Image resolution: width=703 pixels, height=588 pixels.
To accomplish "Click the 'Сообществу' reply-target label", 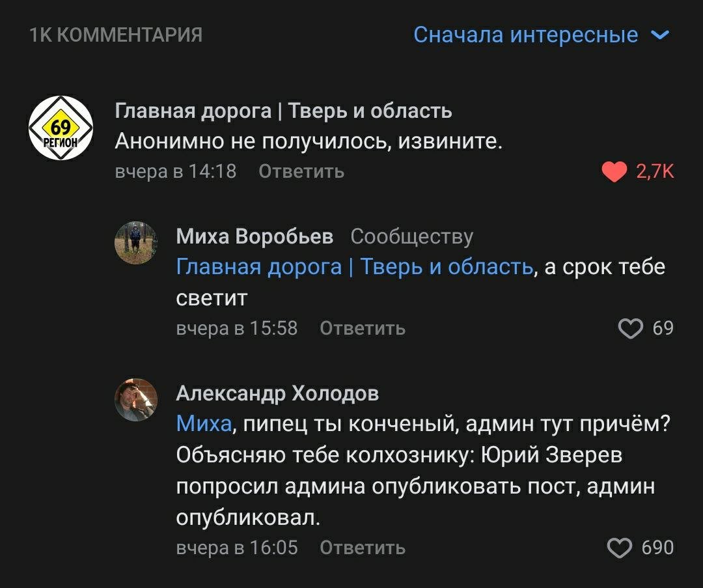I will click(411, 236).
